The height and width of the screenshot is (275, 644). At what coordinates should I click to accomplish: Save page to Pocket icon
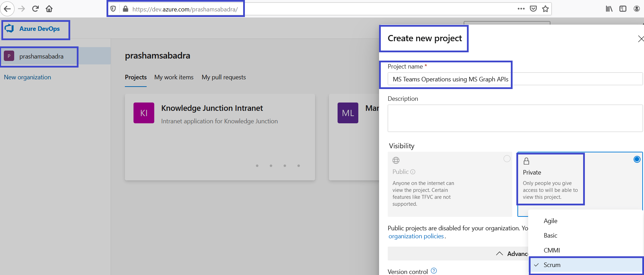533,9
